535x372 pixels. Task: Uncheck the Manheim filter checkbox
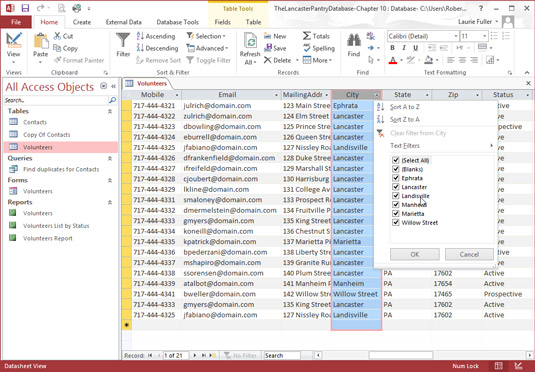396,204
